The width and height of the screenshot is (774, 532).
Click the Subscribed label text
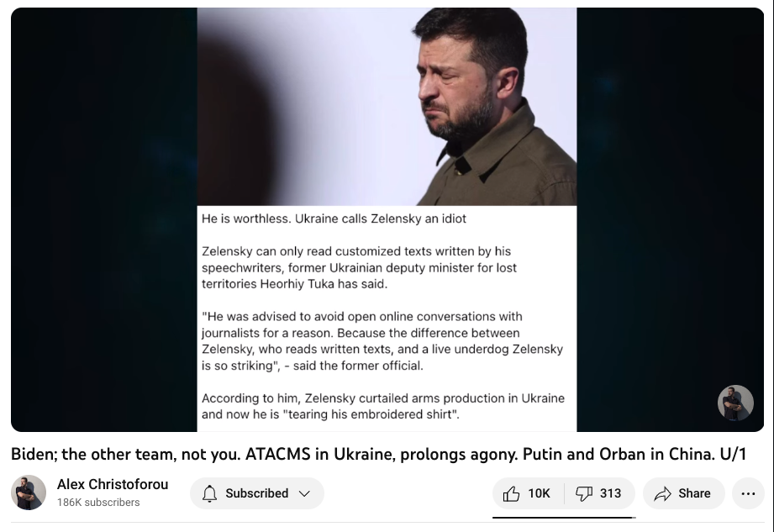tap(256, 493)
